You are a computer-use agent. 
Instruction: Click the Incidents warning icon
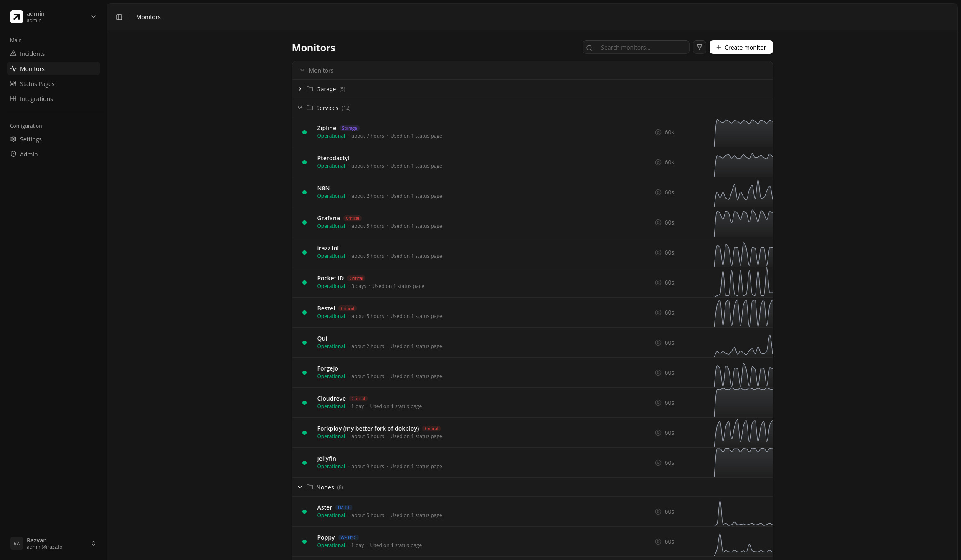point(13,53)
